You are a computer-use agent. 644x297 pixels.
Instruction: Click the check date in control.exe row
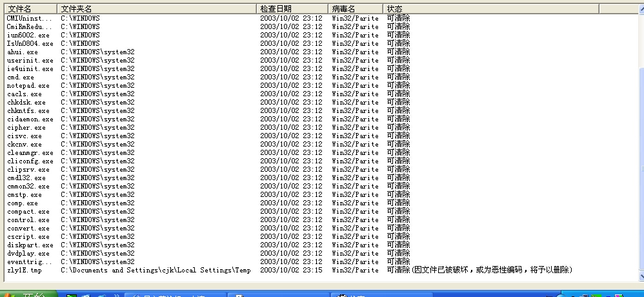[291, 220]
